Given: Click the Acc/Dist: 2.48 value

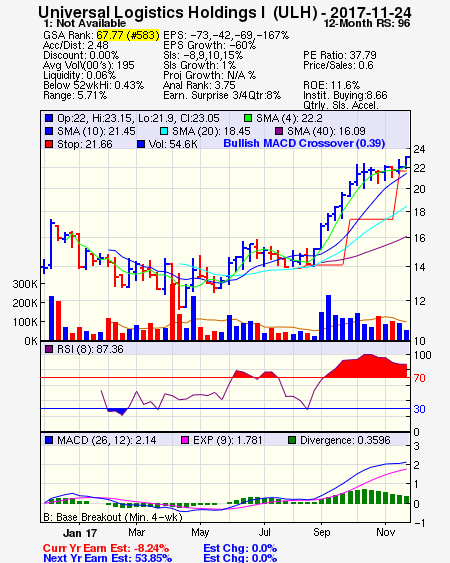Looking at the screenshot, I should point(76,45).
